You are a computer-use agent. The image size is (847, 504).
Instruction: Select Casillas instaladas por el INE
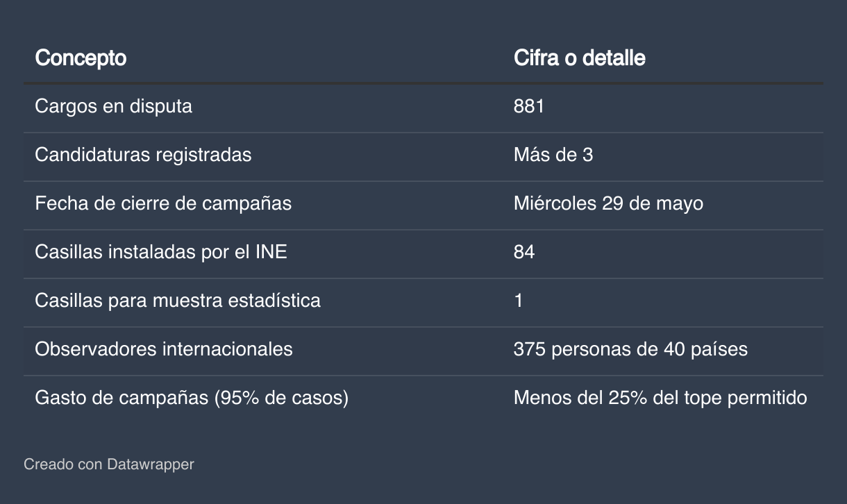(x=160, y=251)
